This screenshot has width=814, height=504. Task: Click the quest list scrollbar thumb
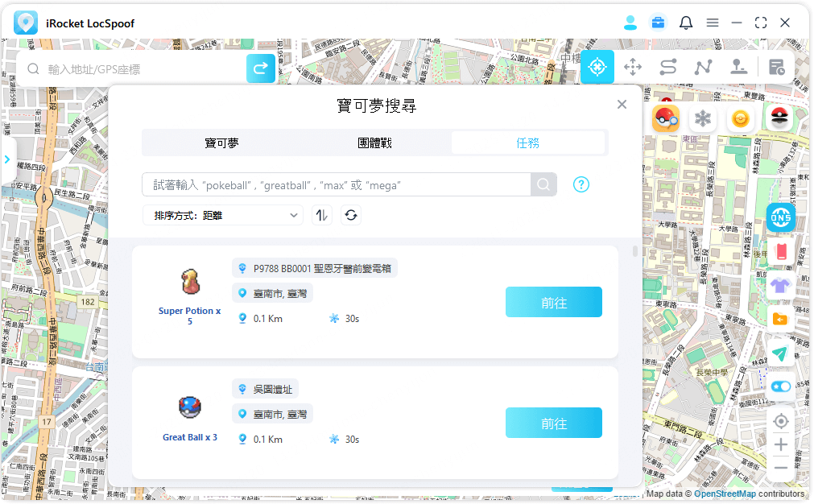(x=635, y=251)
